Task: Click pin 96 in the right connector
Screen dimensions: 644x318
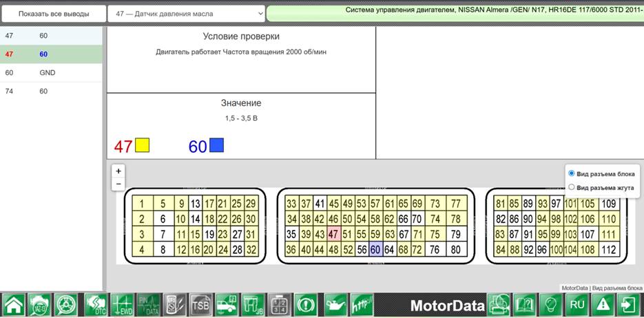Action: (542, 249)
